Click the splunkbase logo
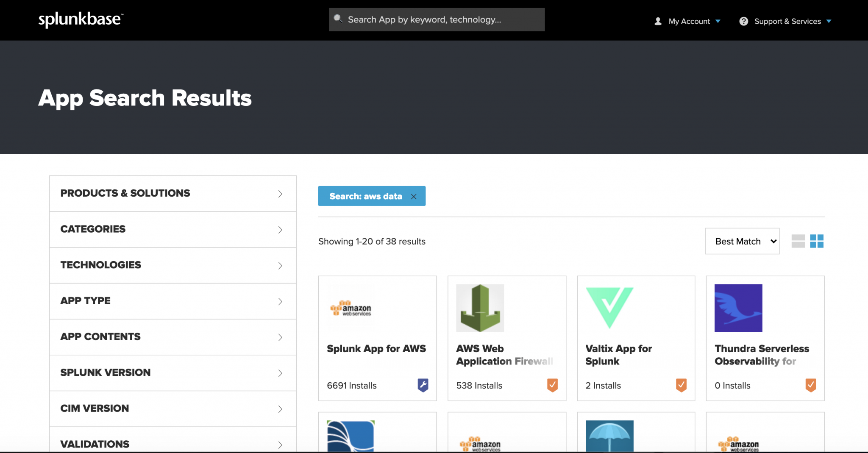 point(81,19)
